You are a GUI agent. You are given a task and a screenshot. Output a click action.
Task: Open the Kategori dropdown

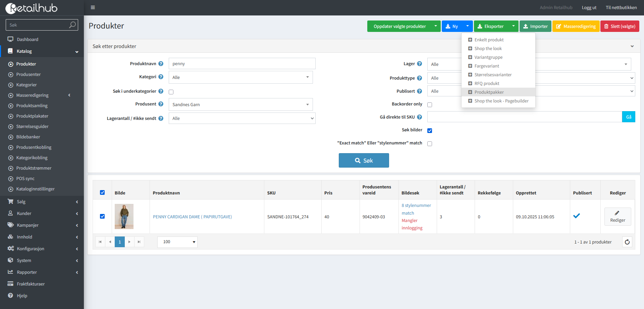coord(240,77)
